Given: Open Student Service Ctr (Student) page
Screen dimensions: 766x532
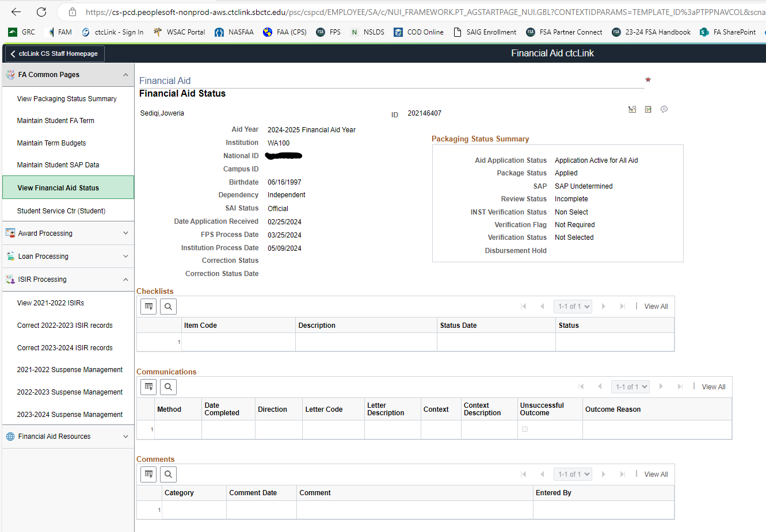Looking at the screenshot, I should click(x=61, y=211).
